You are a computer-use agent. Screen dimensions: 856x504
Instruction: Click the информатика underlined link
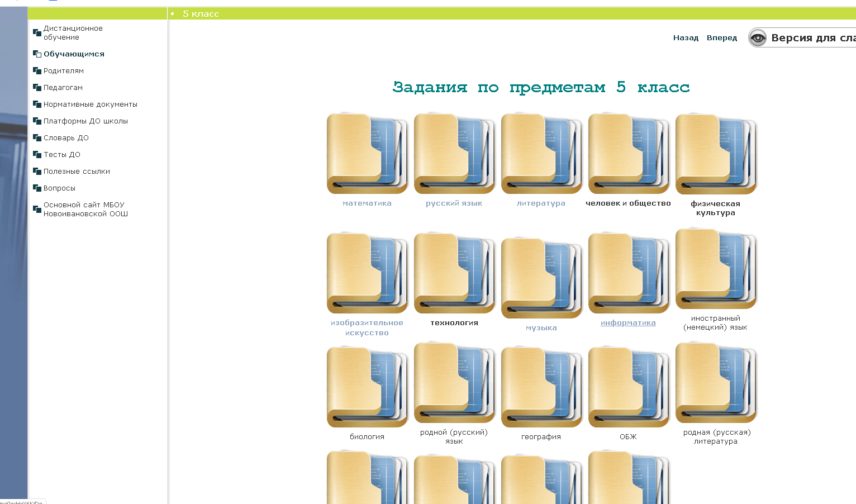629,323
